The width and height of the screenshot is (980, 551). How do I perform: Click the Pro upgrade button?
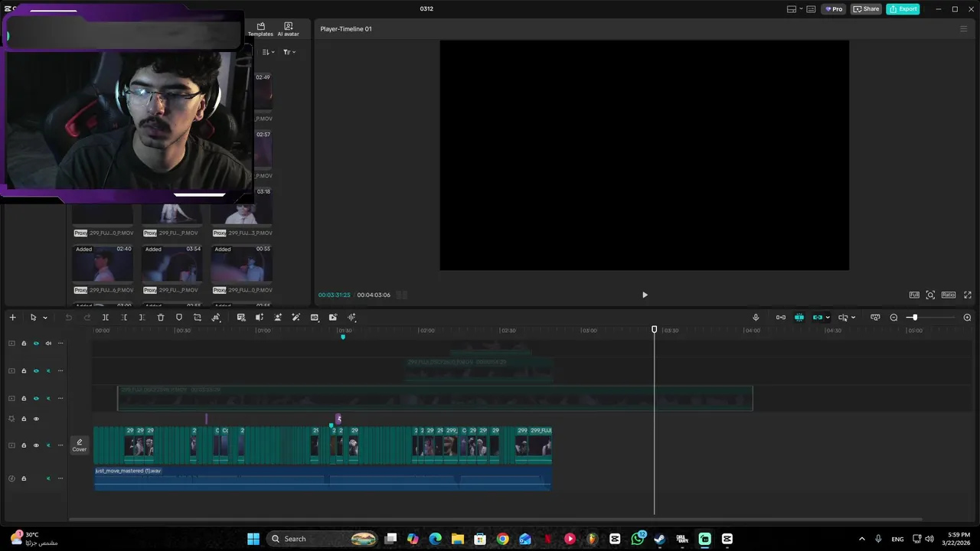click(834, 9)
